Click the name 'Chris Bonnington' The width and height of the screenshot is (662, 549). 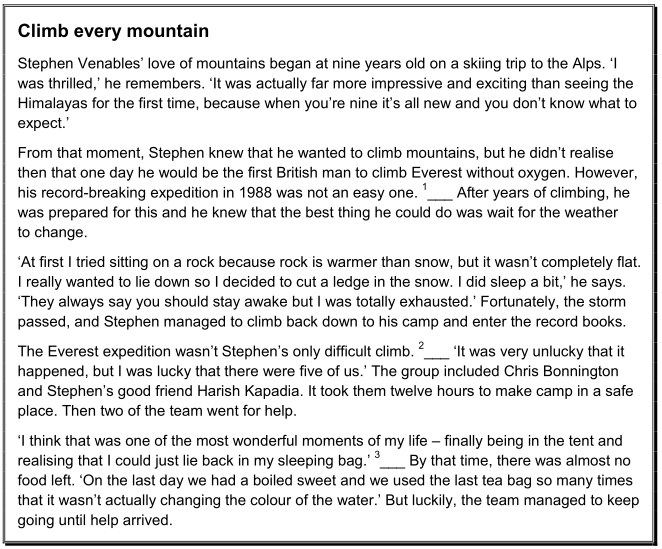pos(561,372)
